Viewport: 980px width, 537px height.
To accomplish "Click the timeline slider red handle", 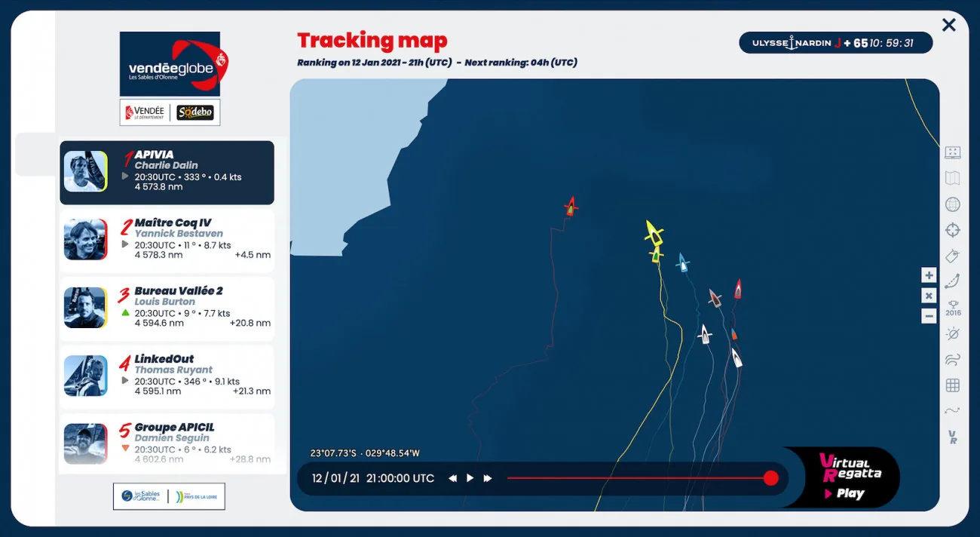I will [x=770, y=477].
